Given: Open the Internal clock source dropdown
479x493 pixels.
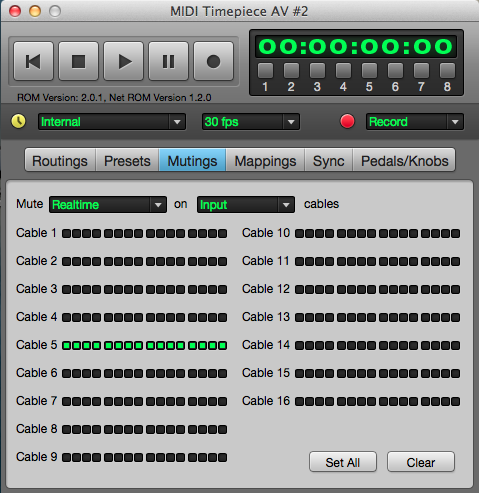Looking at the screenshot, I should (x=112, y=122).
